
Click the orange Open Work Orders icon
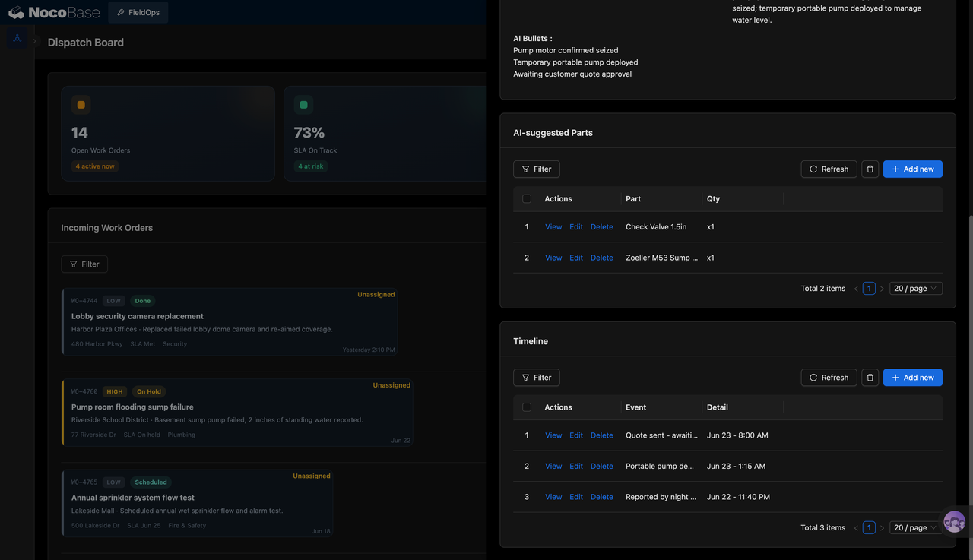[x=81, y=105]
